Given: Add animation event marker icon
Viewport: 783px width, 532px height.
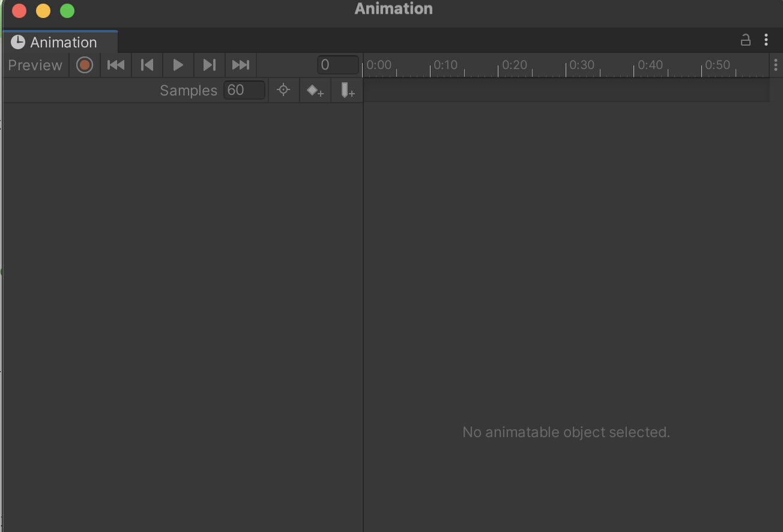Looking at the screenshot, I should [x=347, y=90].
